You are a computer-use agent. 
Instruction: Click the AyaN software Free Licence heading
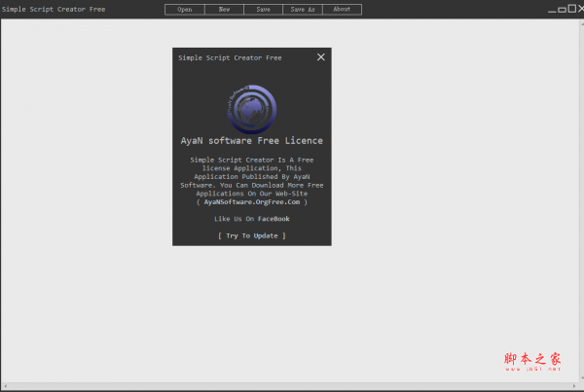251,141
